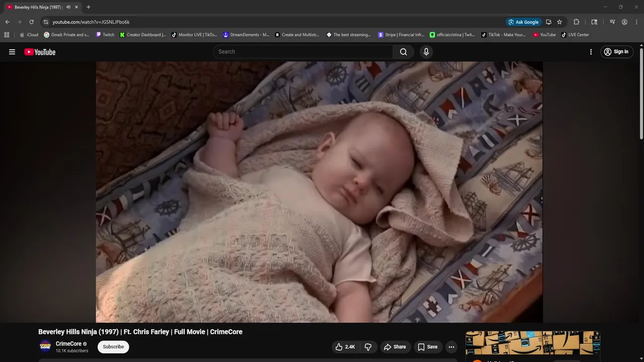Focus the YouTube Search field
644x362 pixels.
(303, 52)
